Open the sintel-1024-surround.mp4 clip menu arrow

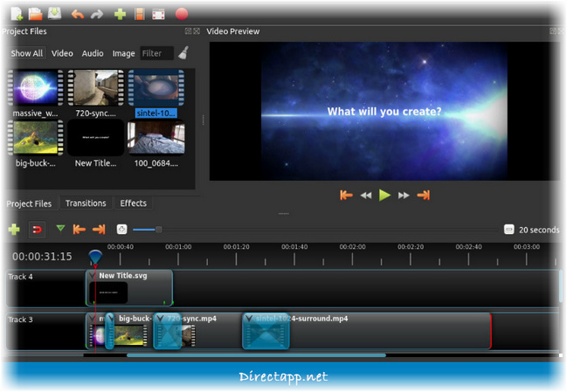tap(249, 319)
